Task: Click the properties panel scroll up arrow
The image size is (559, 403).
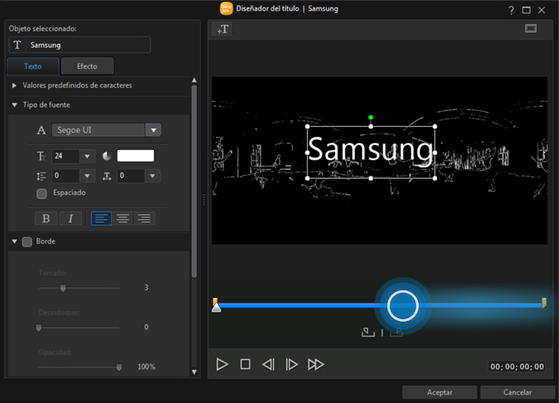Action: coord(194,81)
